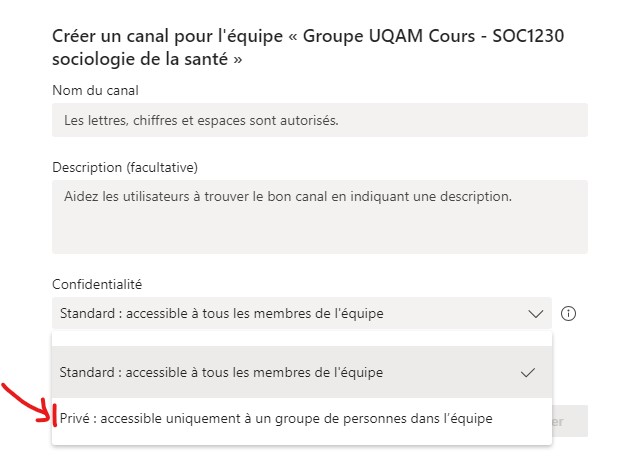Focus the Nom du canal input field

pyautogui.click(x=319, y=120)
